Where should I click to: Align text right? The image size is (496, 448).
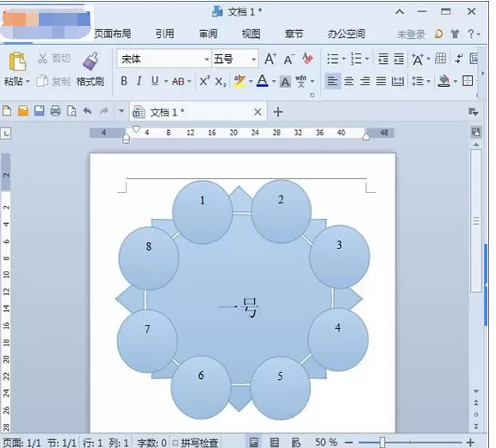click(365, 81)
